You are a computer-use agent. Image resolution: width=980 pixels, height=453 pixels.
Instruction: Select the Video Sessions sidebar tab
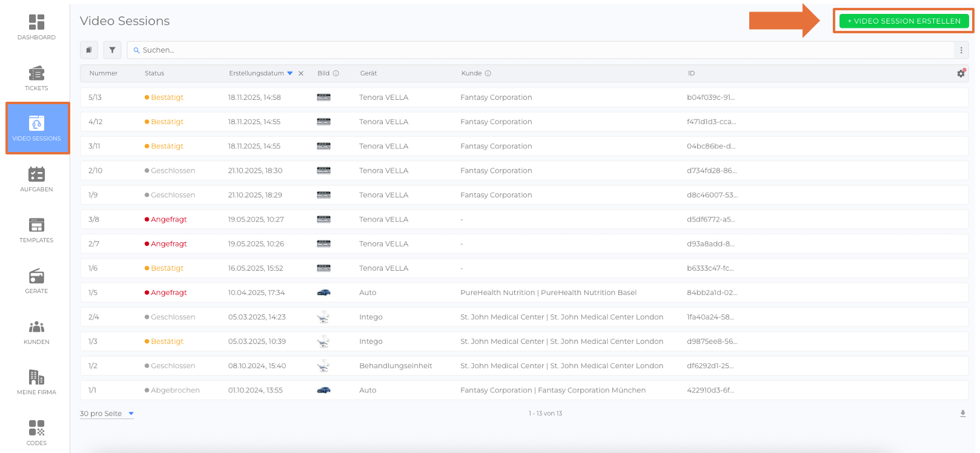point(37,128)
